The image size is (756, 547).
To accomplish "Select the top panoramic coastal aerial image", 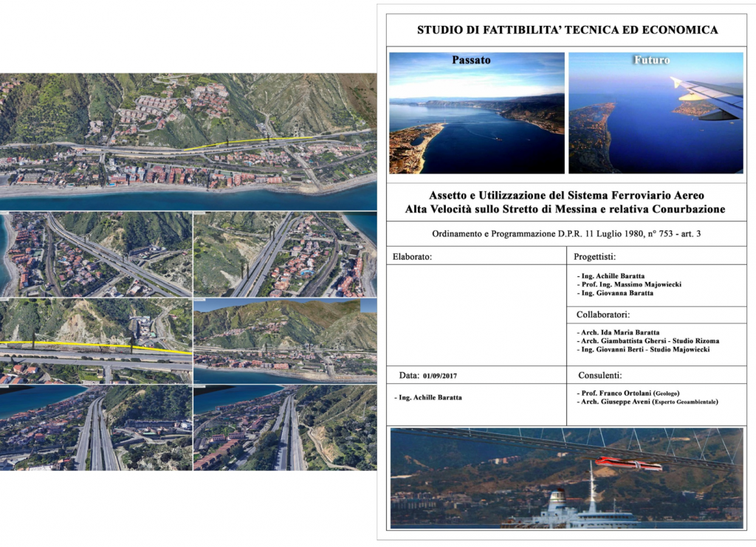I will pyautogui.click(x=188, y=140).
